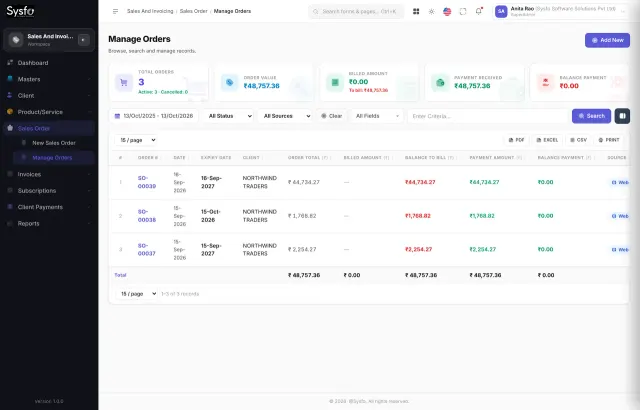The width and height of the screenshot is (640, 410).
Task: Toggle the light/dark theme sun icon
Action: click(x=431, y=11)
